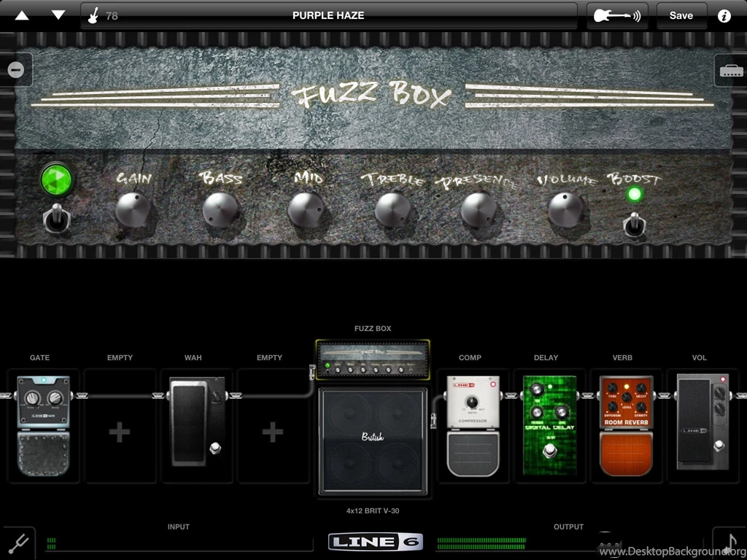
Task: Tap the music note icon at bottom right
Action: [x=729, y=542]
